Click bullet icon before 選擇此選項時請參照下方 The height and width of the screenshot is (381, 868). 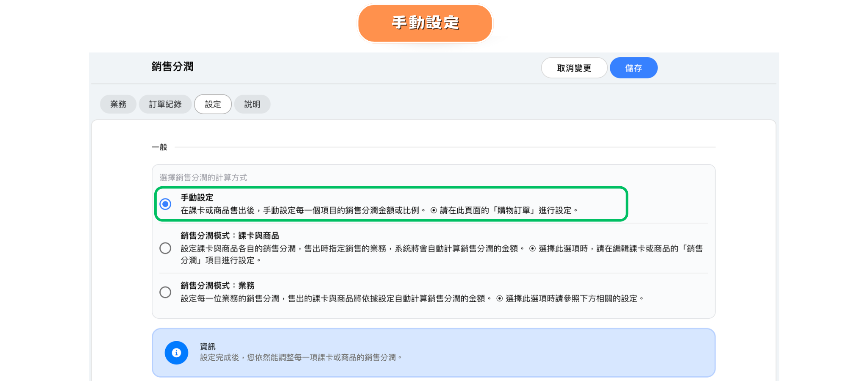coord(500,299)
